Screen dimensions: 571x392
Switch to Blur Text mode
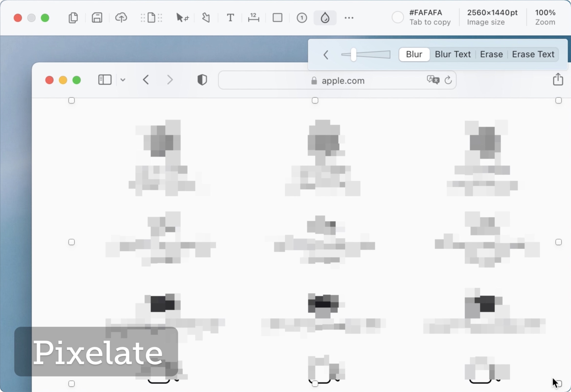tap(453, 54)
